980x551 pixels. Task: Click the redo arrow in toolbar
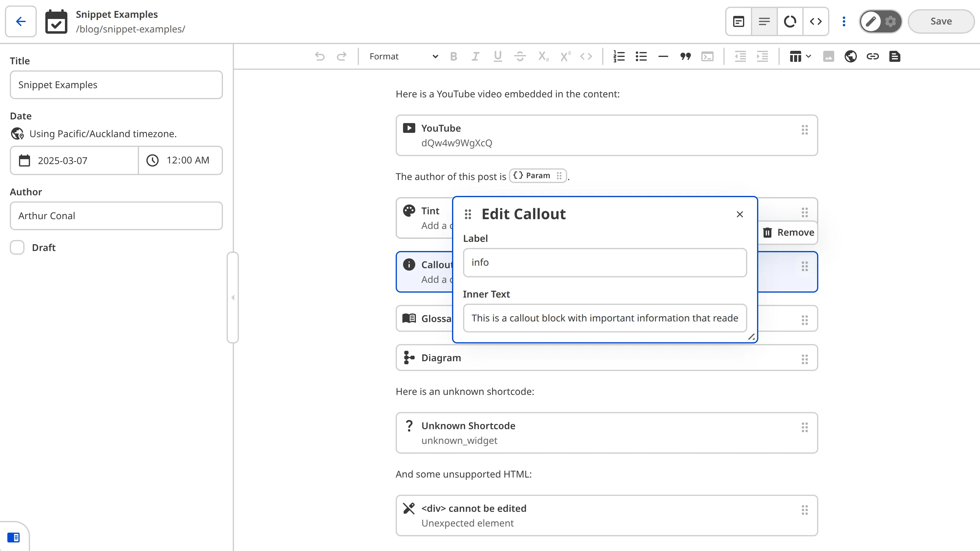[342, 57]
